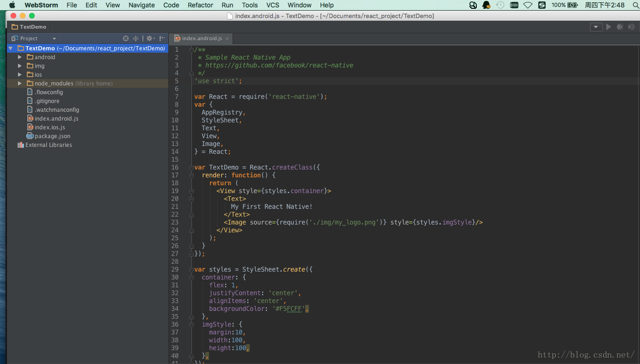Screen dimensions: 640x364
Task: Click AppRegistry identifier on line 9
Action: click(222, 112)
